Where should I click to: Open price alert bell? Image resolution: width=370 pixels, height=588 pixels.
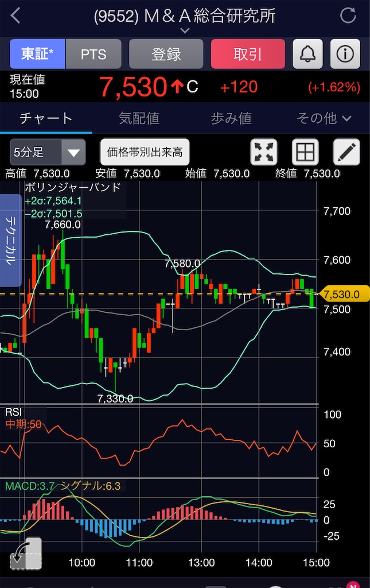point(307,54)
